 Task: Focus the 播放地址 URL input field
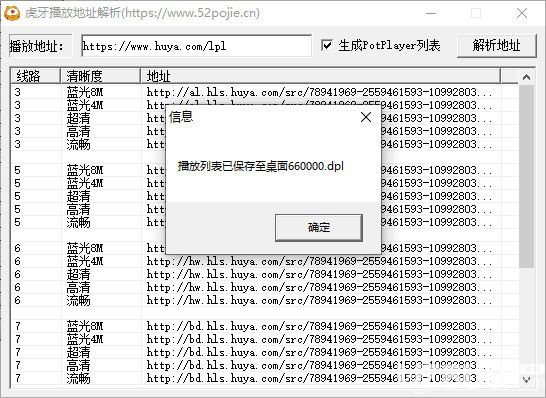[x=196, y=46]
